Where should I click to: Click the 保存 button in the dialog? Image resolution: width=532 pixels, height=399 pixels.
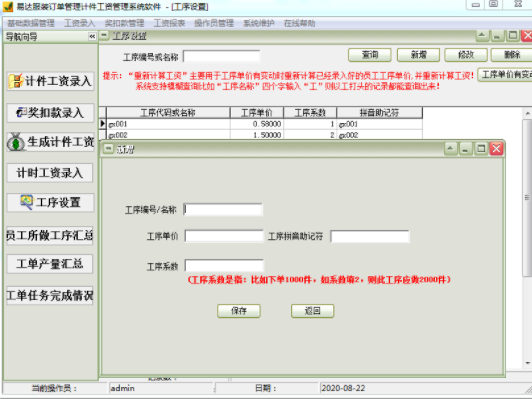coord(239,311)
